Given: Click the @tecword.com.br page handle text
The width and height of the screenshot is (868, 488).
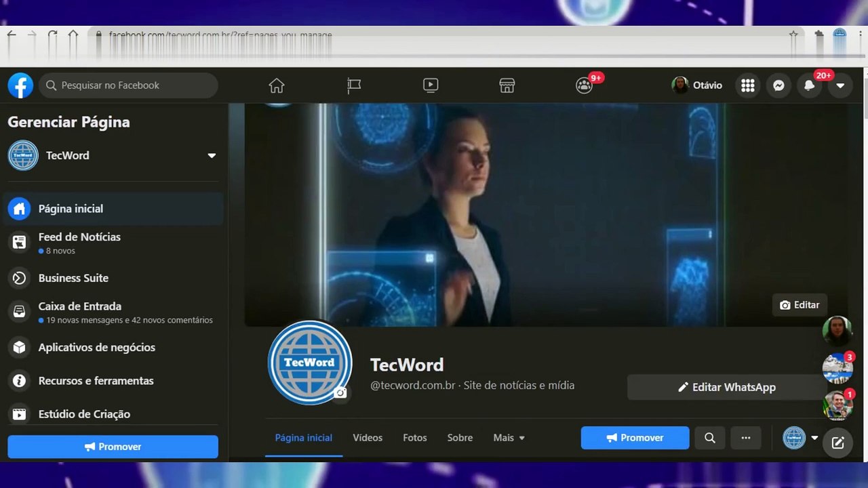Looking at the screenshot, I should tap(413, 386).
